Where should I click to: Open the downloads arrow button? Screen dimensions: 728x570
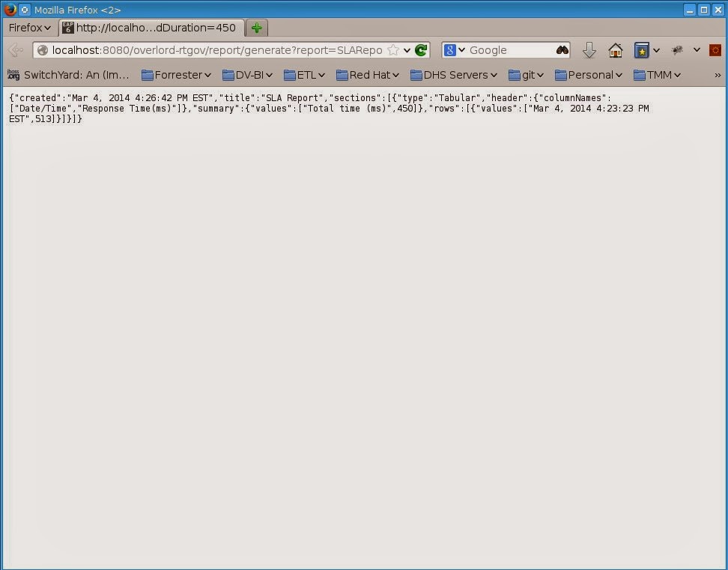tap(589, 50)
